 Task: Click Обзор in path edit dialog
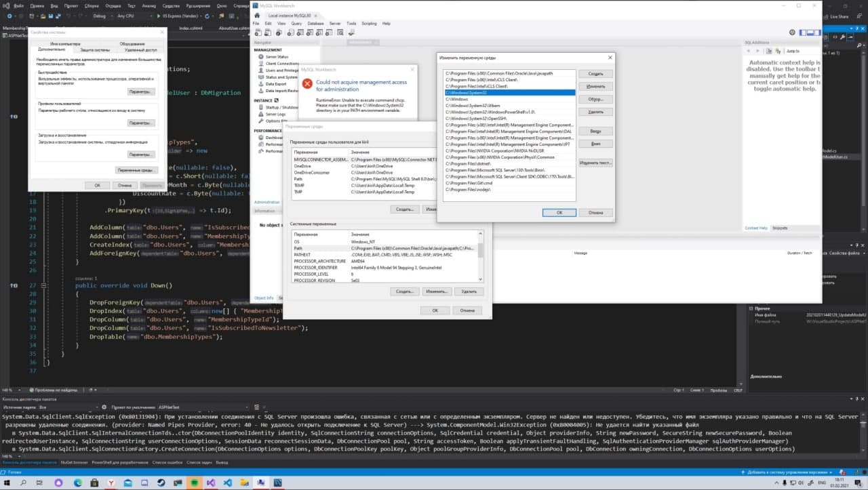(595, 99)
